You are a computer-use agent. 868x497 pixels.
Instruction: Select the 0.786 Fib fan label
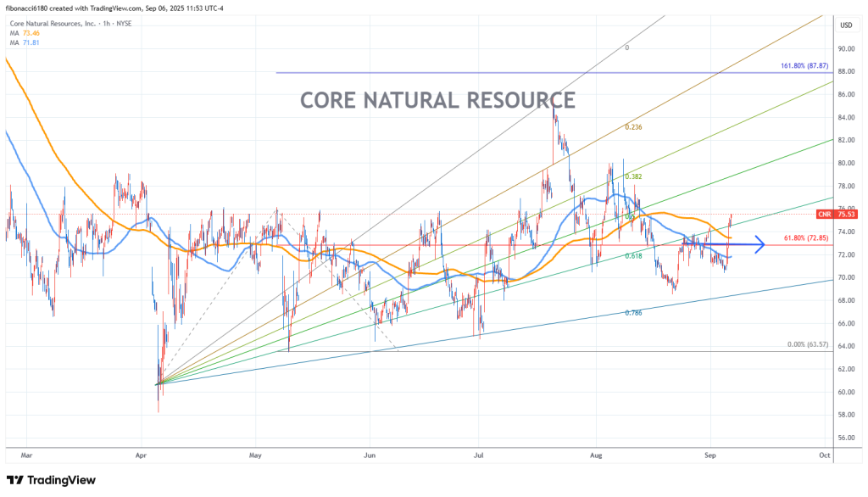(x=632, y=313)
